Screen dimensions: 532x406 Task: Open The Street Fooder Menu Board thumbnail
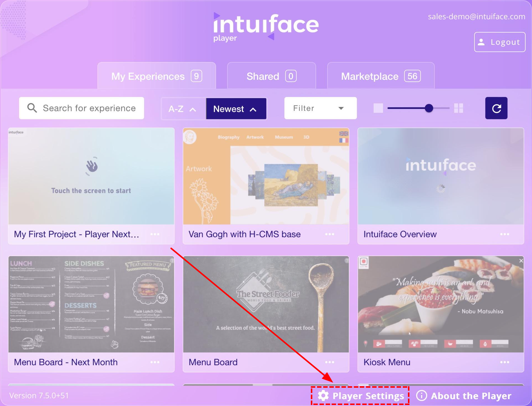(x=266, y=304)
